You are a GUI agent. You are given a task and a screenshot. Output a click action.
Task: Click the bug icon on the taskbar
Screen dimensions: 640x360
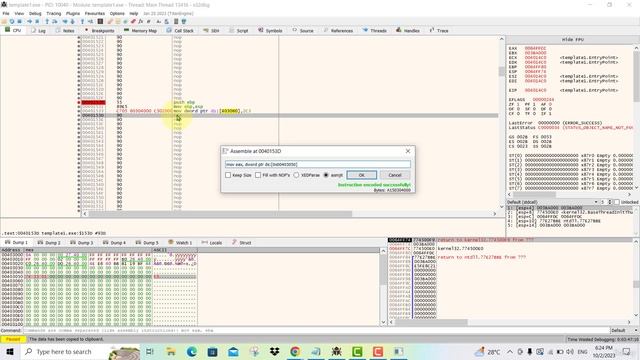(x=336, y=351)
